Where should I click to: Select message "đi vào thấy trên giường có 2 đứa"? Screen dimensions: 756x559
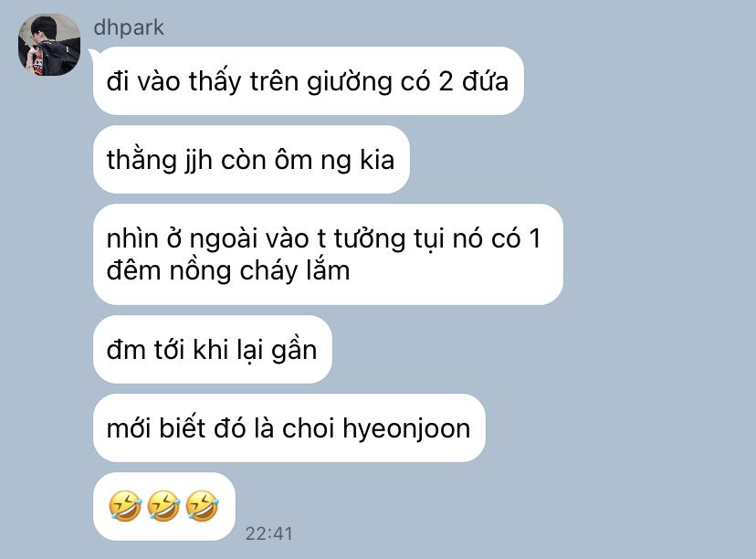point(308,80)
